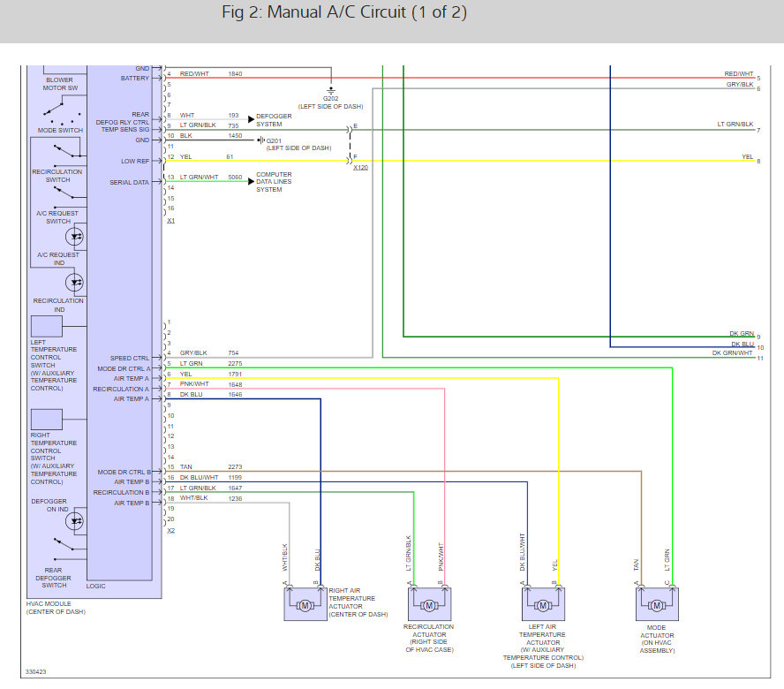This screenshot has width=784, height=689.
Task: Click the DEFOGGER ON IND label
Action: point(49,505)
